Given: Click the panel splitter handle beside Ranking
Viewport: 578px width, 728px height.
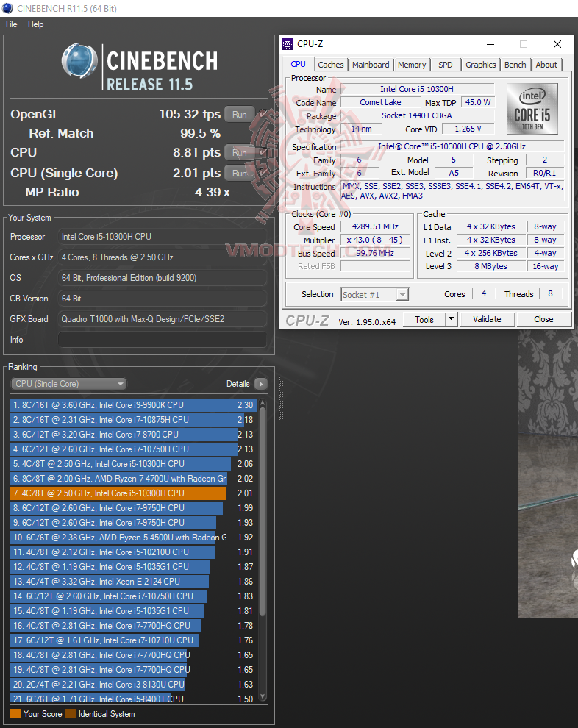Looking at the screenshot, I should pos(281,398).
